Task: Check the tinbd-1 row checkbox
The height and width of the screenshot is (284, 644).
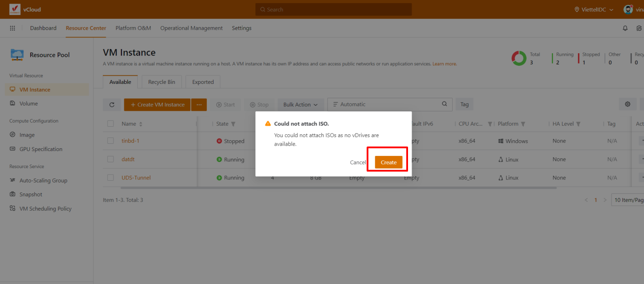Action: point(110,141)
